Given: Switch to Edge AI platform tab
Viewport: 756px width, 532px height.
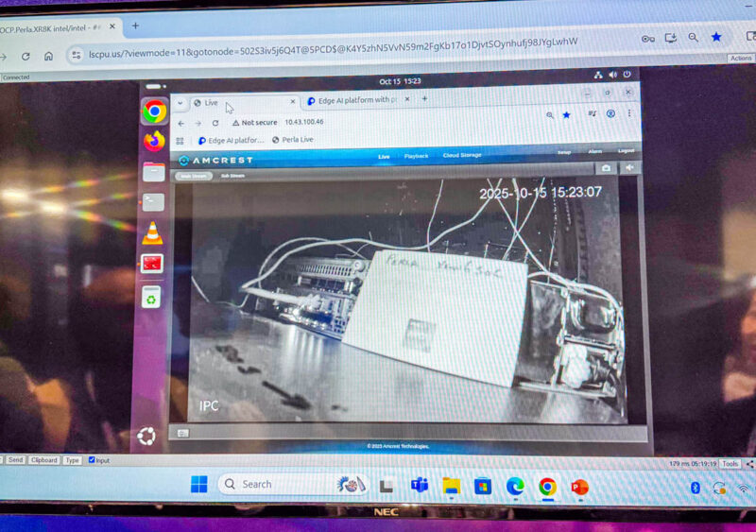Looking at the screenshot, I should click(x=357, y=100).
